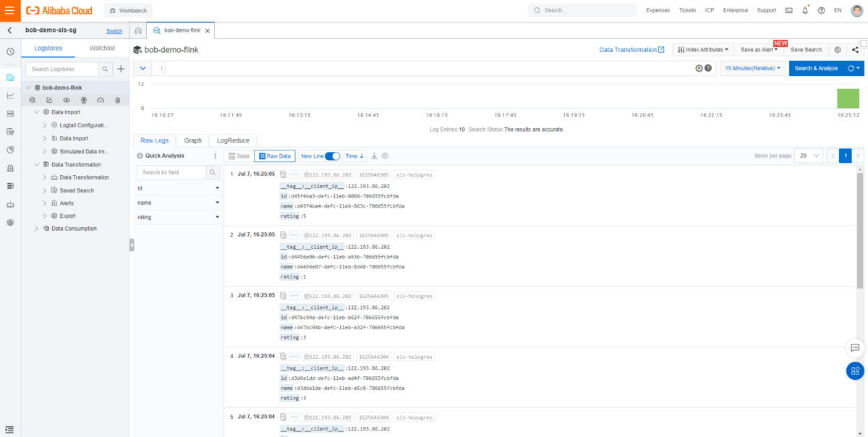Open the user avatar menu
Image resolution: width=868 pixels, height=437 pixels.
(856, 10)
